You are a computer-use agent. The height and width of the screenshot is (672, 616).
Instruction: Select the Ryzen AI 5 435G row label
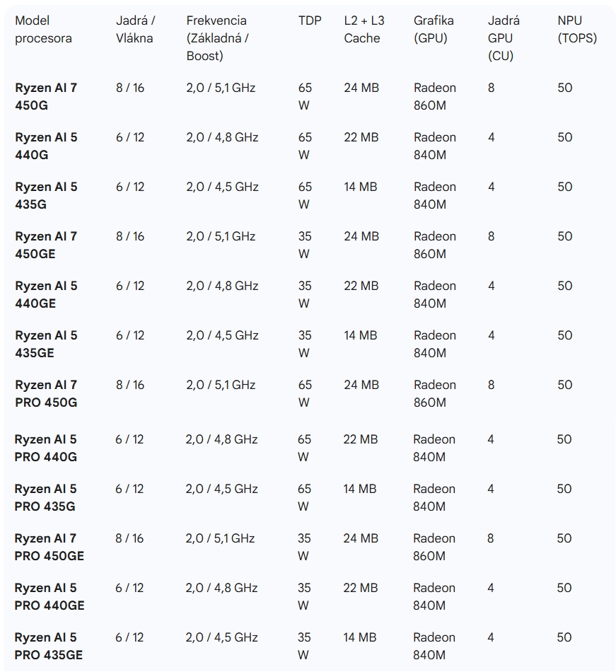click(x=46, y=196)
